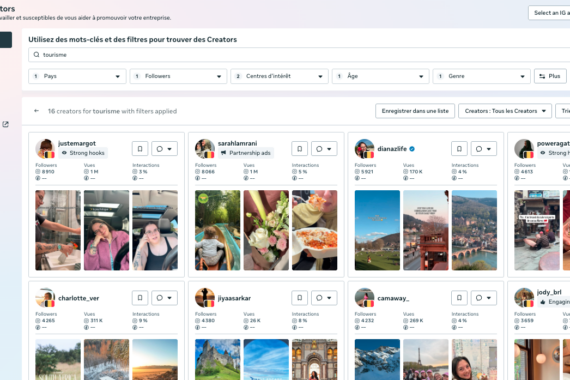
Task: Open the external link icon in sidebar
Action: [x=5, y=124]
